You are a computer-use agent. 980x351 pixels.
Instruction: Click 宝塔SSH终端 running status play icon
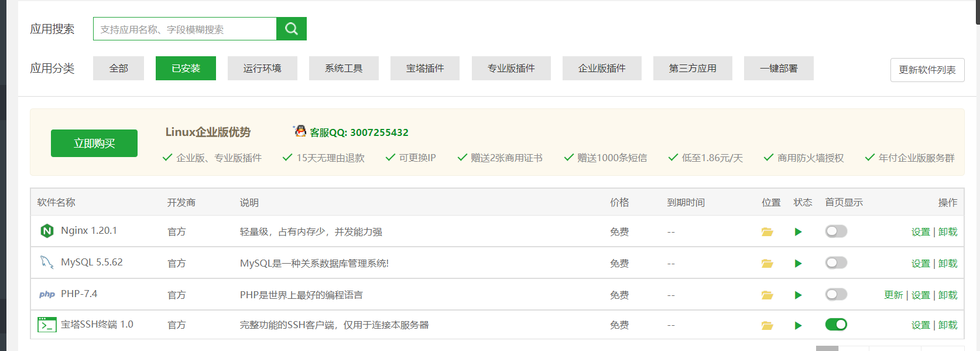click(x=798, y=325)
